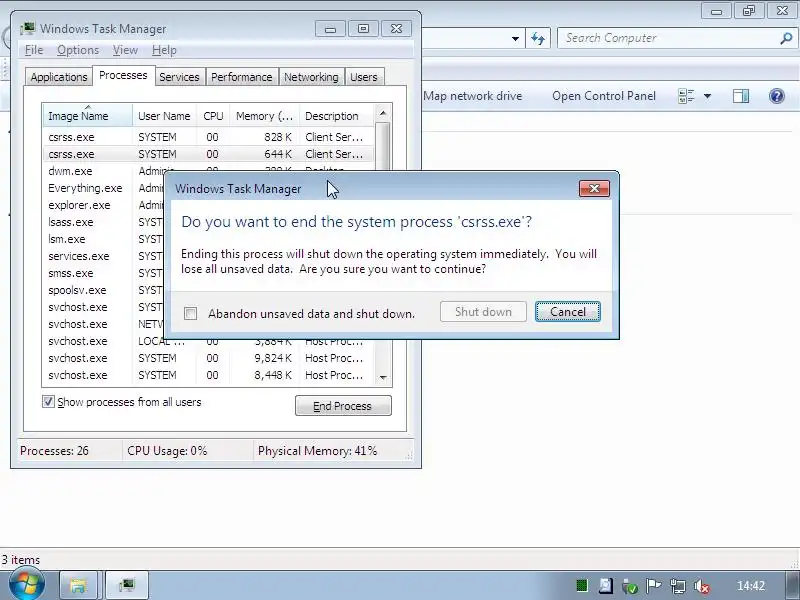Click the document tray icon beside CPU meter
800x600 pixels.
606,585
